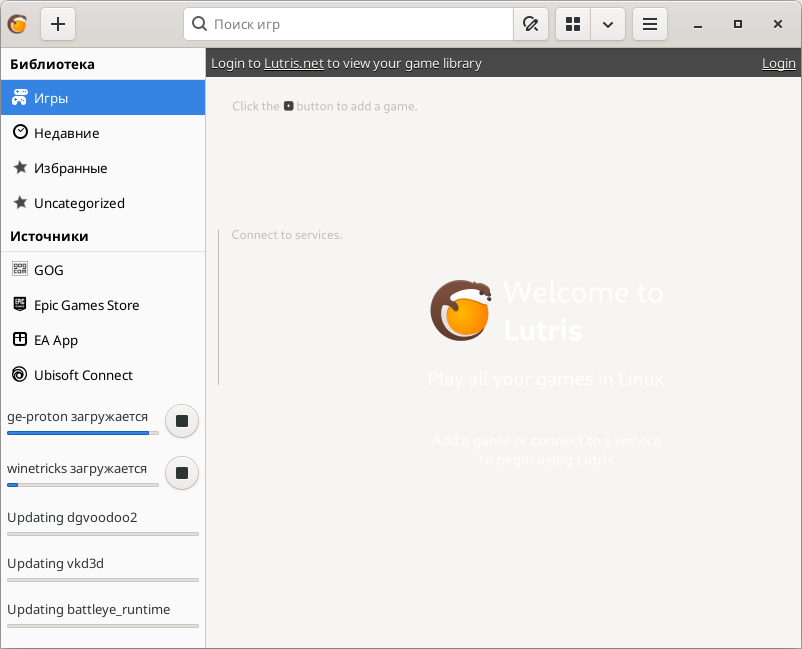802x649 pixels.
Task: Click the search magnifier icon
Action: 199,24
